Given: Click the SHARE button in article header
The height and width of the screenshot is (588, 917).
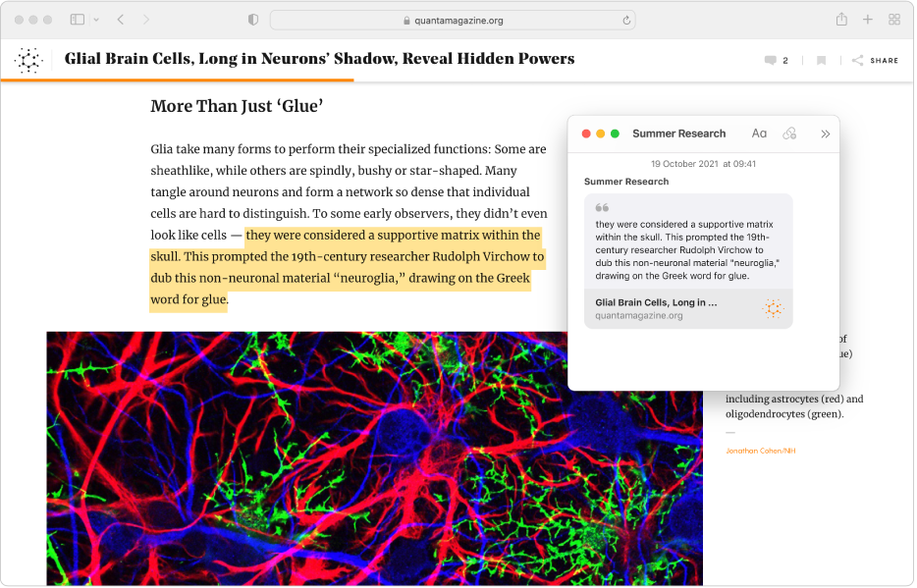Looking at the screenshot, I should pos(875,61).
